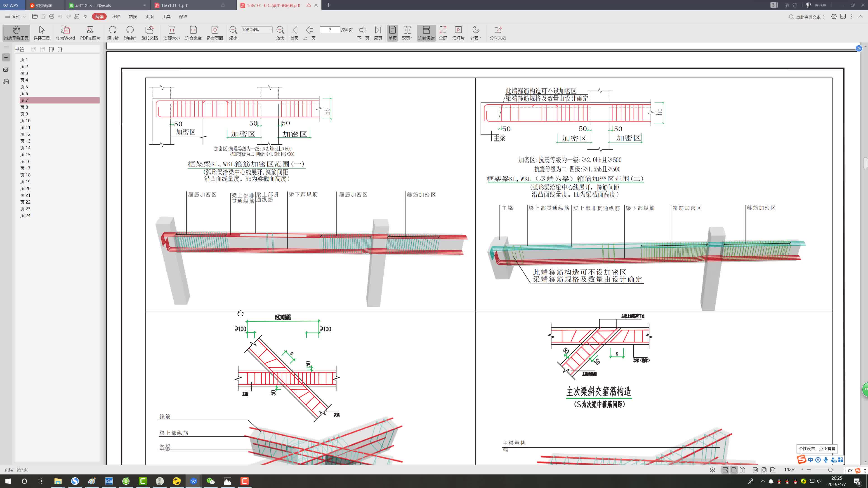Click the page number input field

[x=330, y=30]
